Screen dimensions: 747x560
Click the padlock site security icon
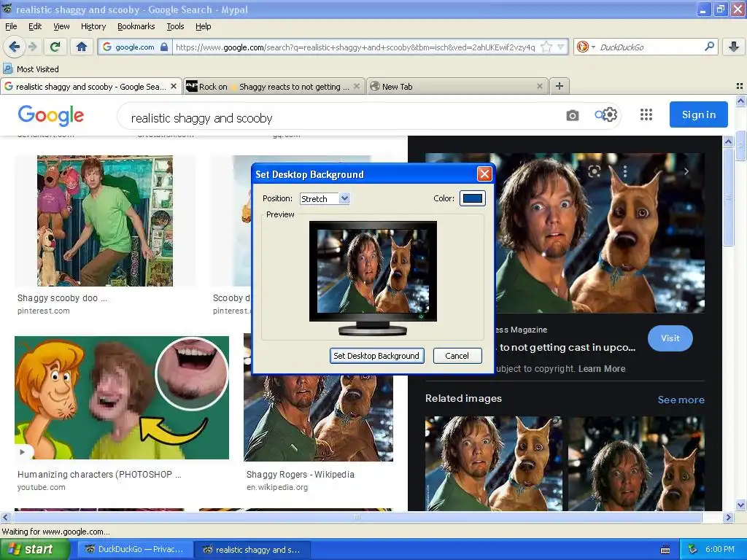click(164, 47)
